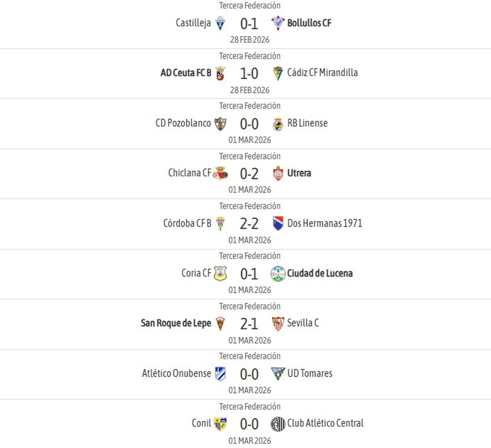Select the Conil club badge
Viewport: 491px width, 448px height.
pos(220,423)
